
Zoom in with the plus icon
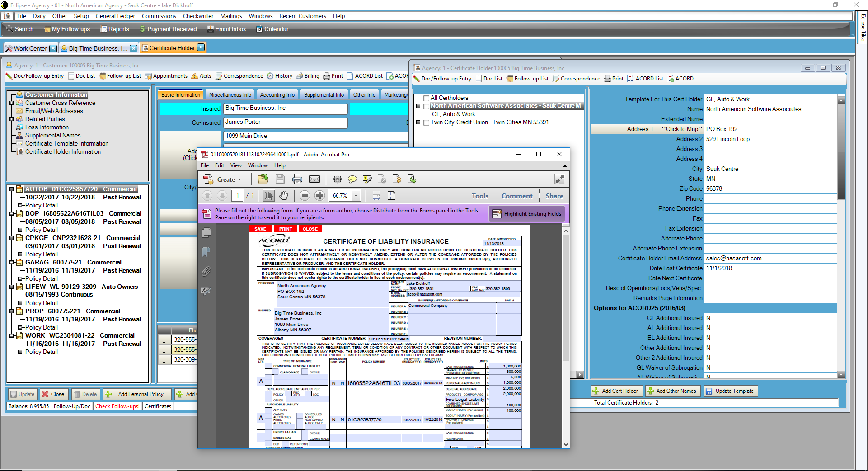click(x=320, y=196)
